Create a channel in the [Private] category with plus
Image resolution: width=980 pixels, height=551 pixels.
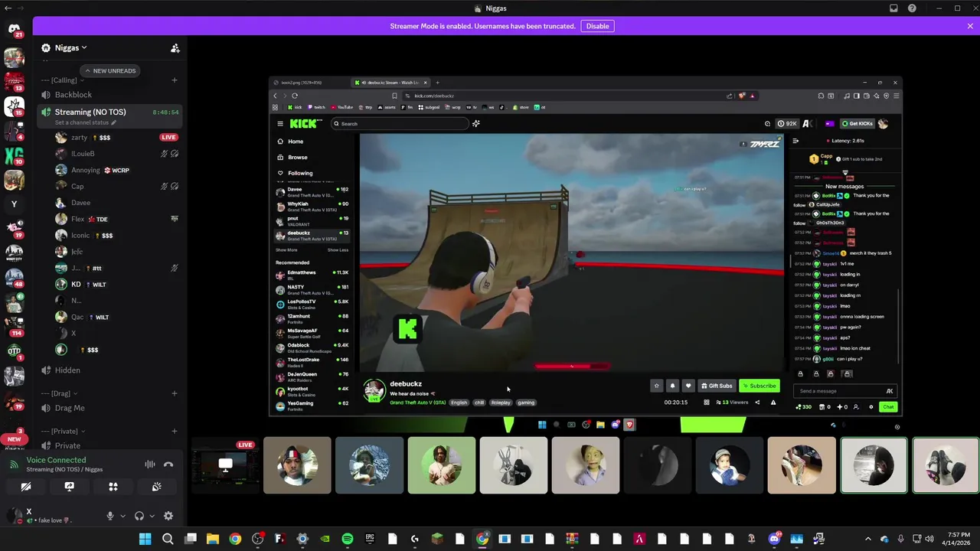175,431
